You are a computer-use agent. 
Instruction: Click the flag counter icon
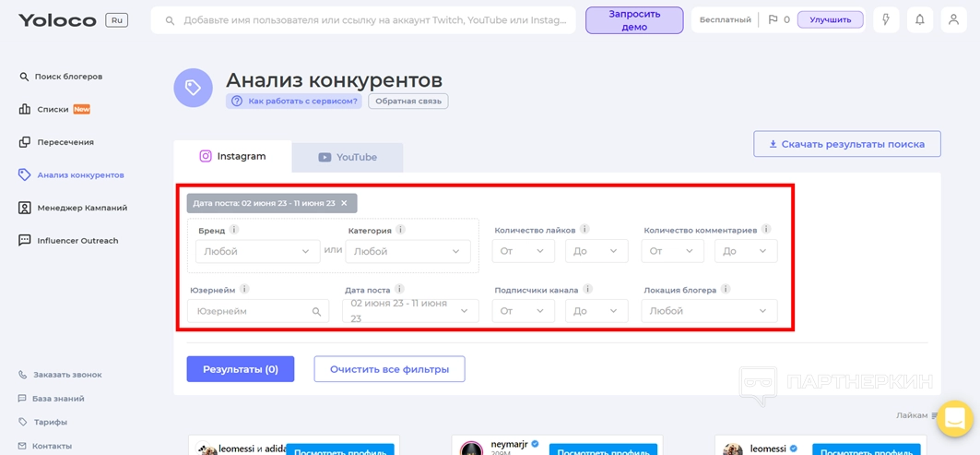pyautogui.click(x=773, y=20)
